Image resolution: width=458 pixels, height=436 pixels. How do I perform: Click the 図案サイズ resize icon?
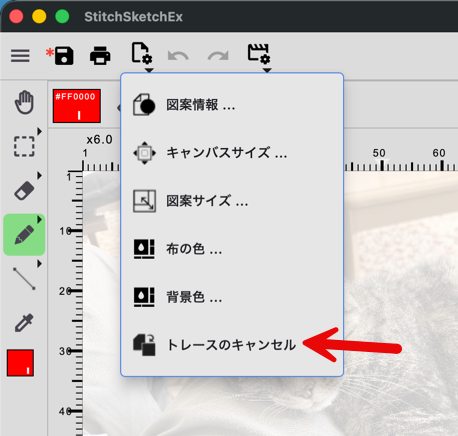point(144,201)
